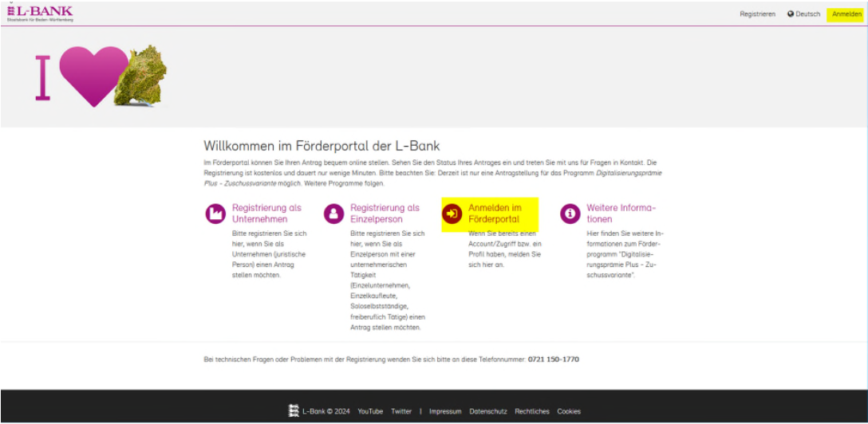Visit the Twitter link in the footer
Image resolution: width=868 pixels, height=424 pixels.
[x=401, y=412]
